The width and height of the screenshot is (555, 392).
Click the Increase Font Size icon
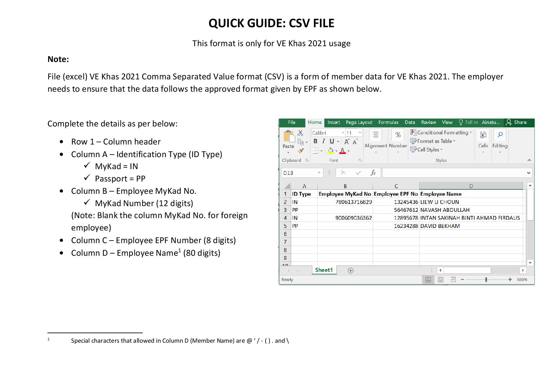347,142
